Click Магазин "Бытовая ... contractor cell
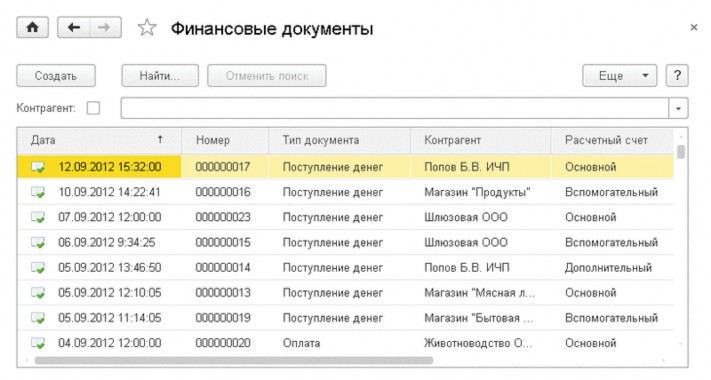This screenshot has height=380, width=711. coord(478,318)
